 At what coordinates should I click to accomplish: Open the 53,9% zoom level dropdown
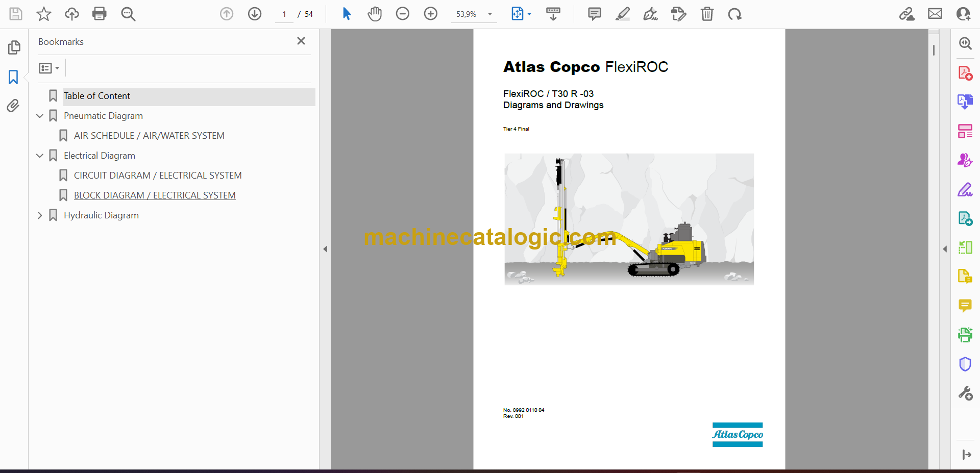(x=475, y=14)
